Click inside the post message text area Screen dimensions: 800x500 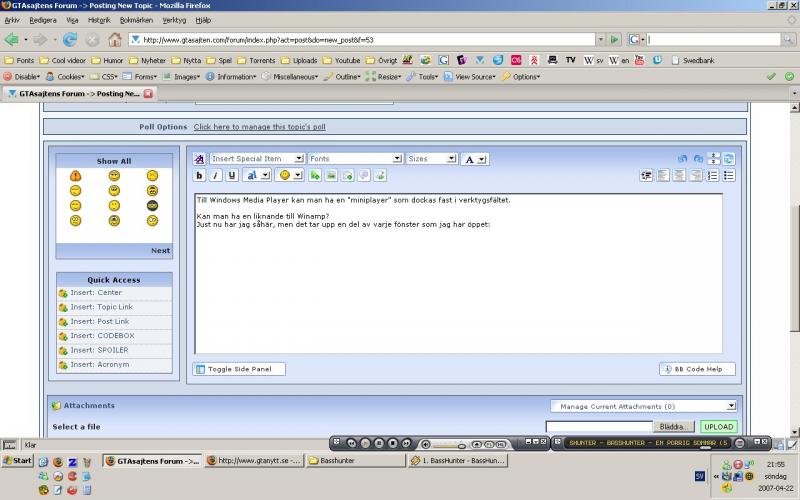(x=458, y=273)
